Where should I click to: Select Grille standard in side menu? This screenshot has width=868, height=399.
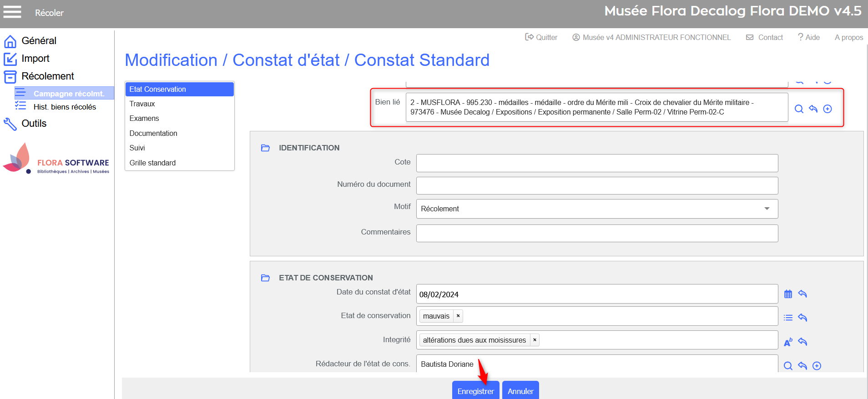click(152, 163)
